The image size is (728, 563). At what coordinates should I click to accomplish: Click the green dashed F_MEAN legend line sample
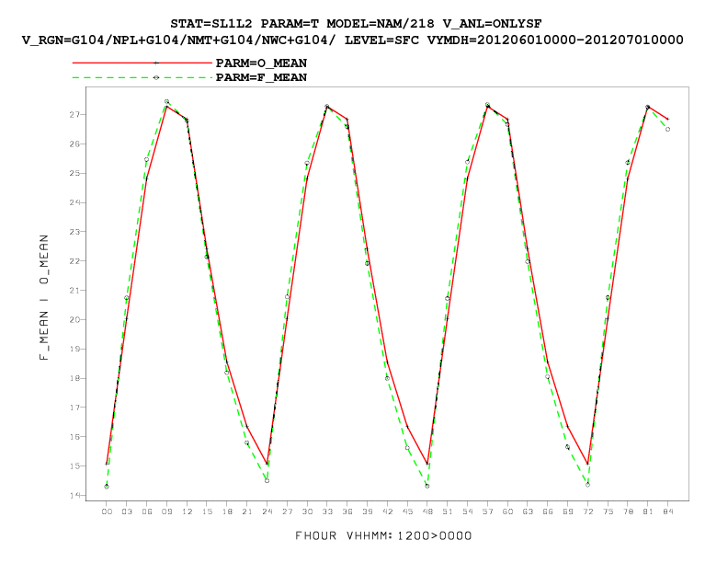tap(142, 77)
